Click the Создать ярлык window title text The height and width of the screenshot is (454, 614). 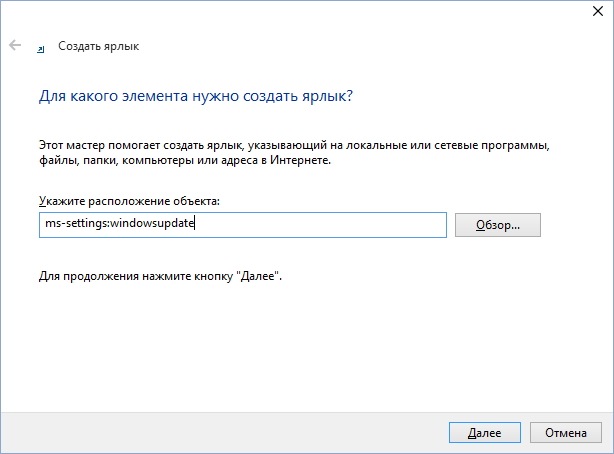point(99,46)
